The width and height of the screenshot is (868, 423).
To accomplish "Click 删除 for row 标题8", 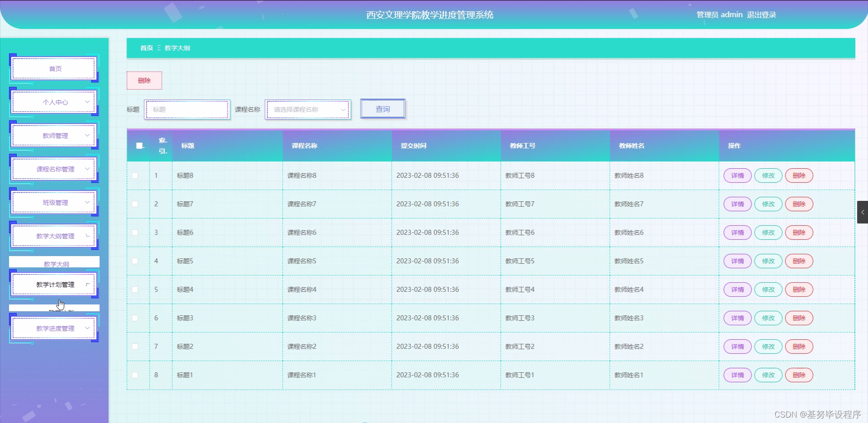I will tap(799, 176).
